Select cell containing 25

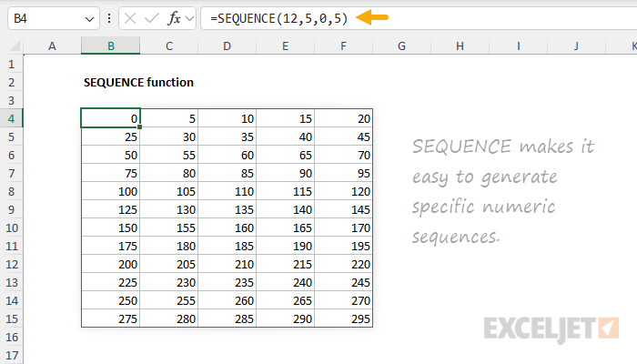(x=110, y=136)
